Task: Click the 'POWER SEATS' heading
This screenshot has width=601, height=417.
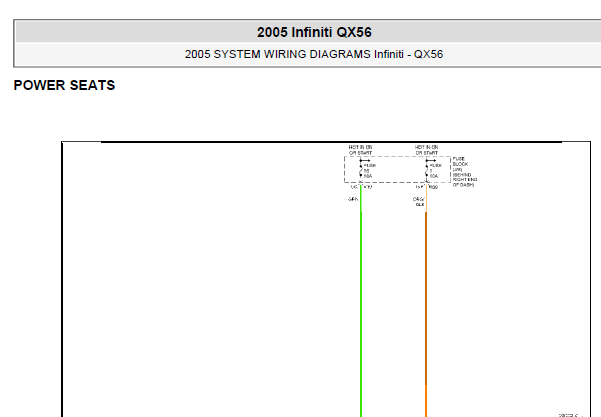Action: 64,85
